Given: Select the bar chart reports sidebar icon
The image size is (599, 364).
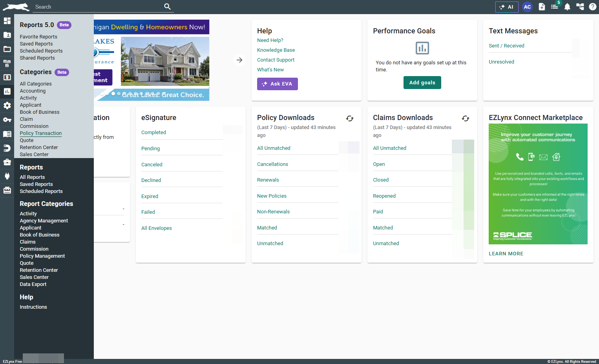Looking at the screenshot, I should (x=7, y=91).
